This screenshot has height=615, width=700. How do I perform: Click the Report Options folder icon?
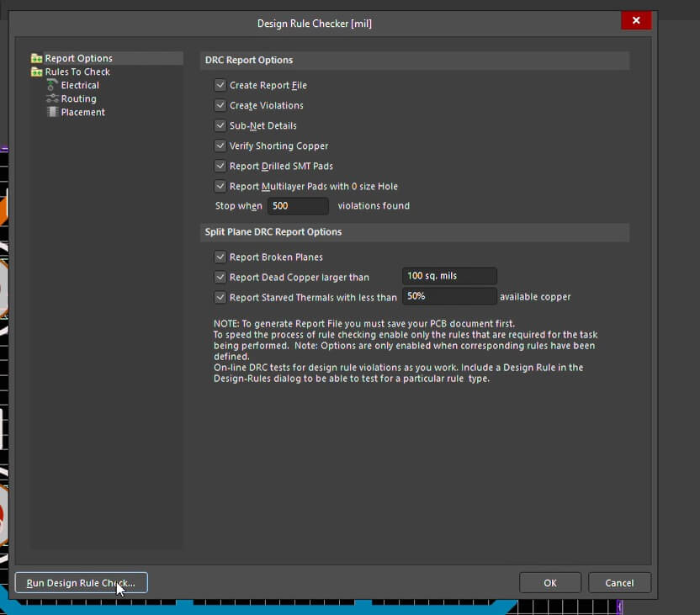[x=37, y=58]
